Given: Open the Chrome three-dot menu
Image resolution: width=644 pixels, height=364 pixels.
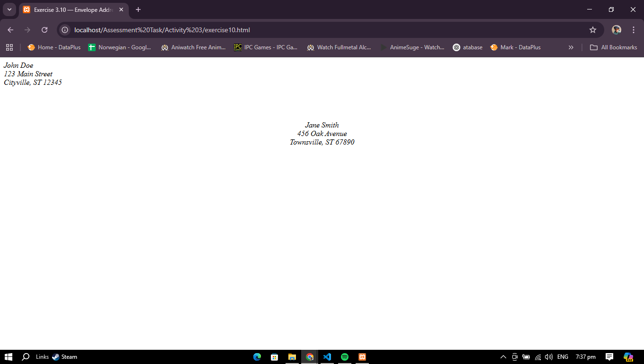Looking at the screenshot, I should click(634, 30).
